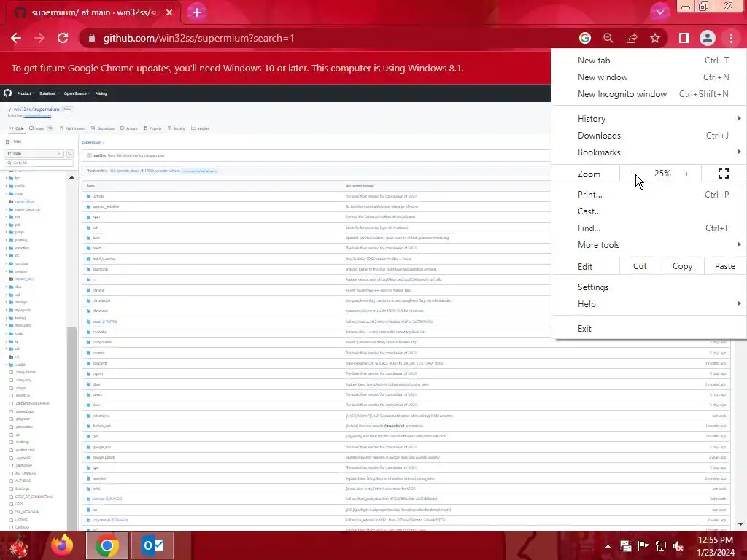The height and width of the screenshot is (560, 747).
Task: Bookmark this tab with the star icon
Action: click(x=655, y=38)
